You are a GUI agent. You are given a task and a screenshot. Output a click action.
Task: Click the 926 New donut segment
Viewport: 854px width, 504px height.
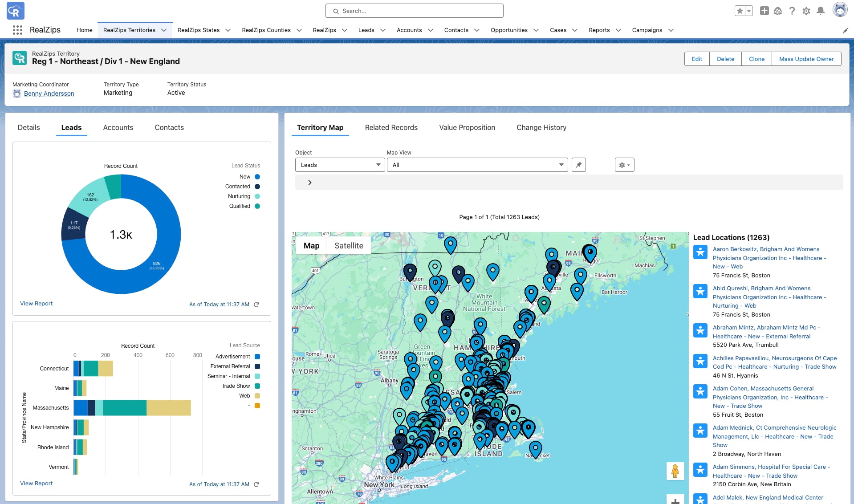(x=157, y=265)
